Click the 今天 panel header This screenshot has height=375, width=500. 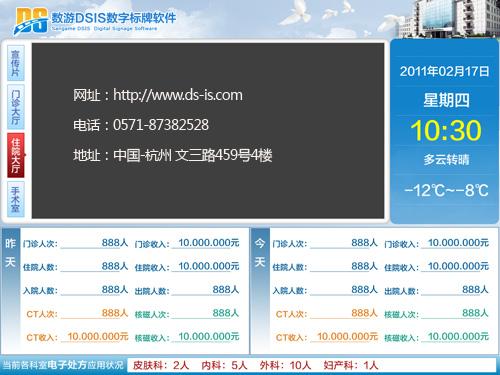260,252
